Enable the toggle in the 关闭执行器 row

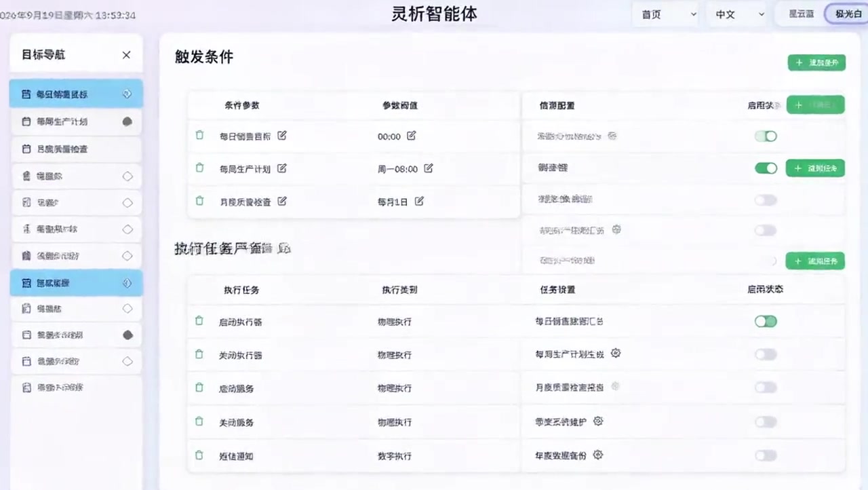pos(766,354)
